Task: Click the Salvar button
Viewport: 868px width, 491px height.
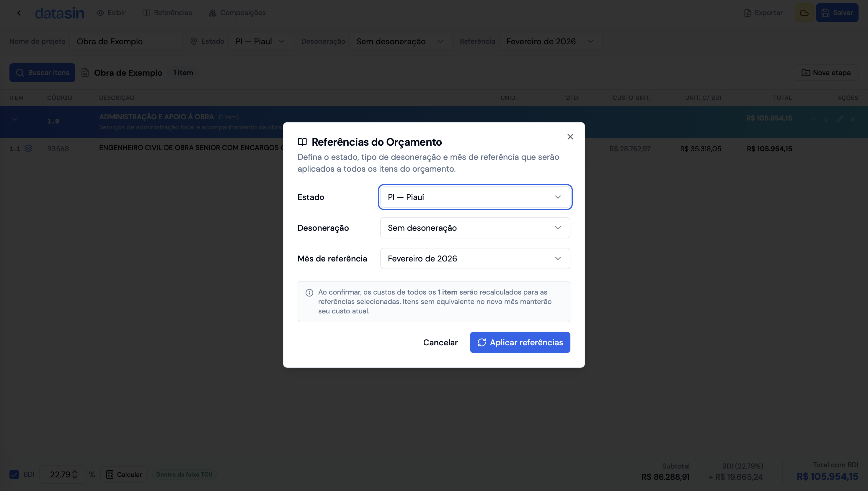Action: click(x=837, y=13)
